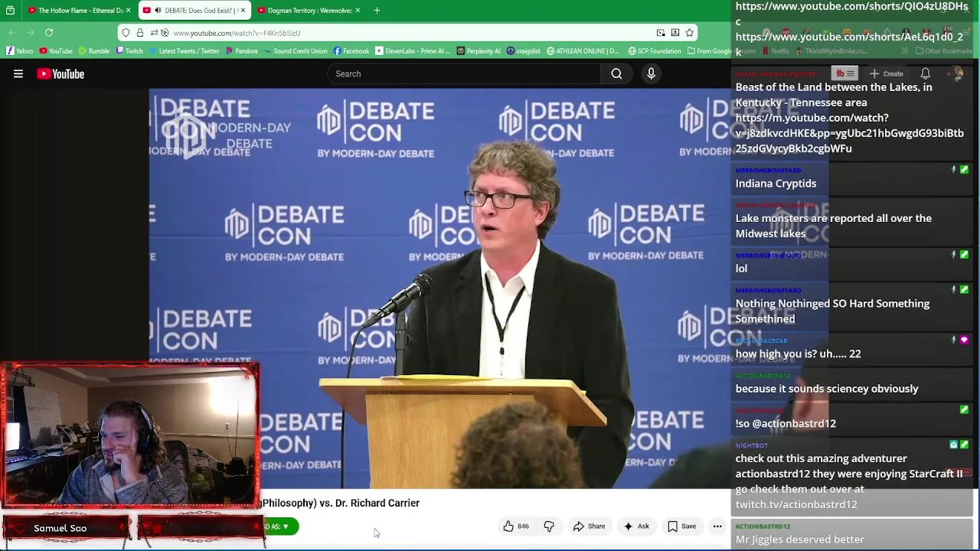
Task: Open tracking protection shield panel
Action: [126, 33]
